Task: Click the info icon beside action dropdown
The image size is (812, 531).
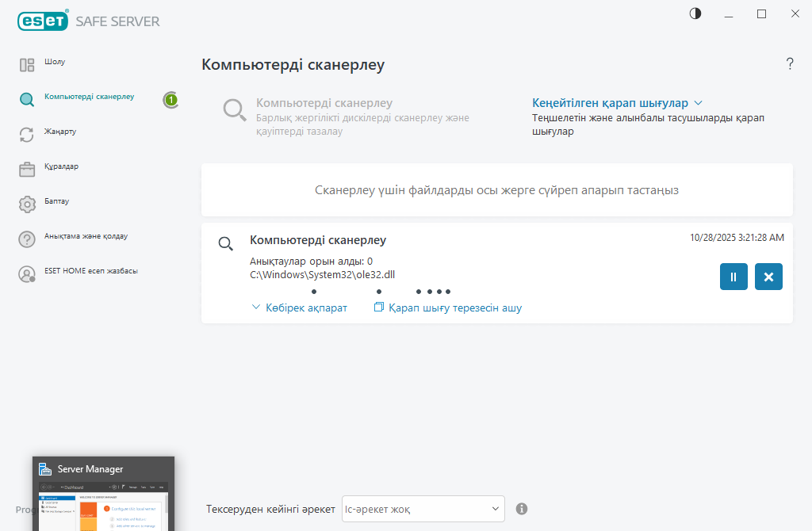Action: point(522,509)
